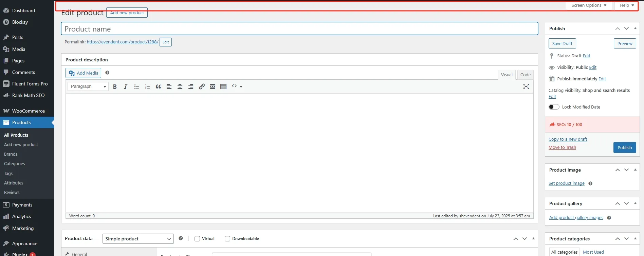Align text left
This screenshot has height=256, width=644.
click(169, 86)
